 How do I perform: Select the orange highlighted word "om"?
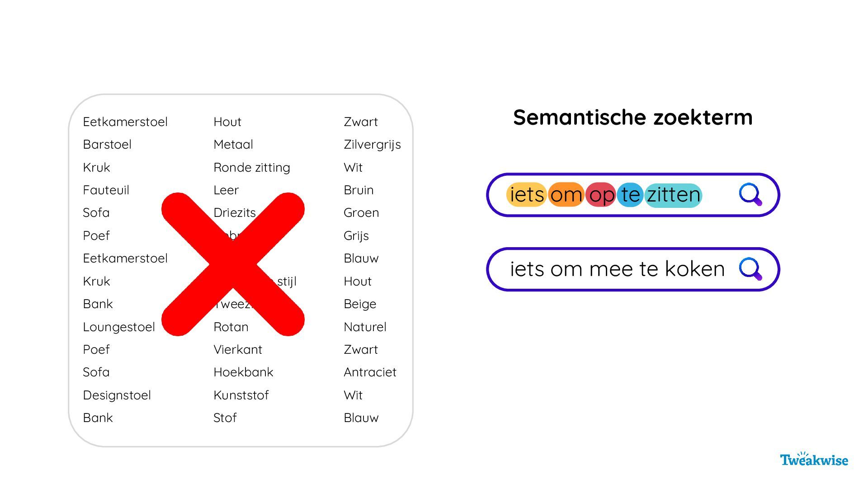click(x=566, y=195)
